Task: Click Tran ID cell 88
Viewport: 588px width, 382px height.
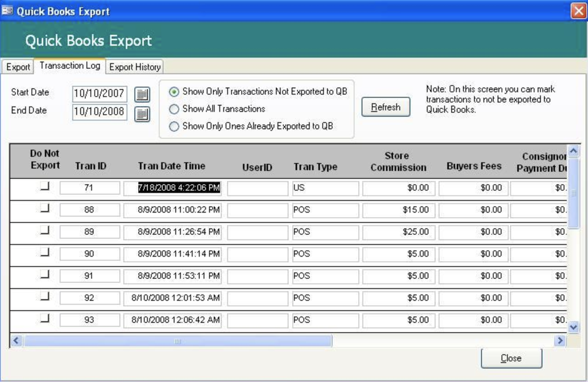Action: (x=89, y=210)
